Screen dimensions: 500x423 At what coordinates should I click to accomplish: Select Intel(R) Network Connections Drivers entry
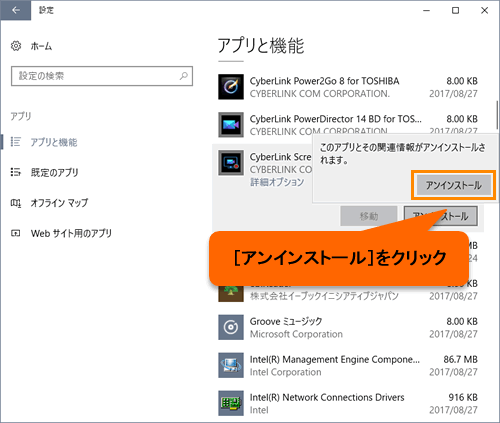tap(327, 397)
